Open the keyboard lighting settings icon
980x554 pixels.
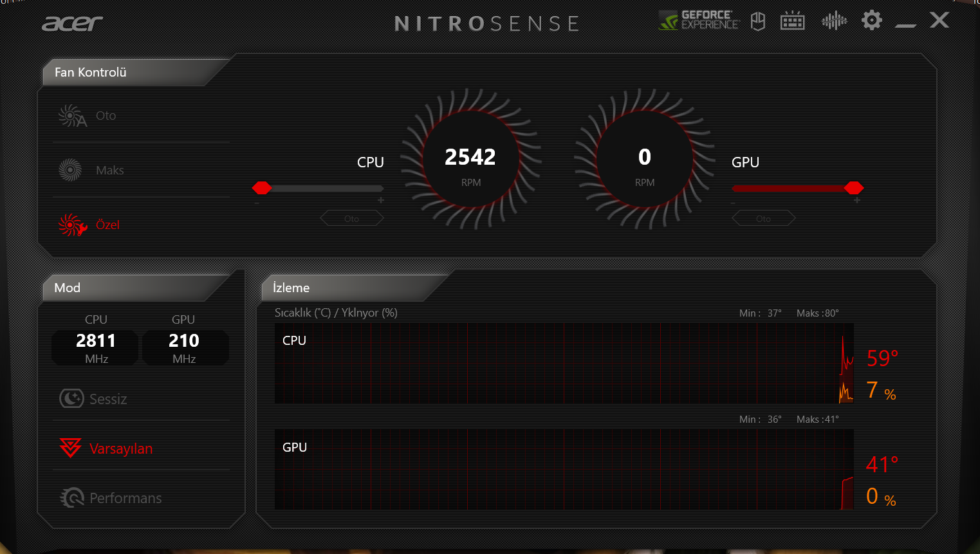[x=792, y=21]
